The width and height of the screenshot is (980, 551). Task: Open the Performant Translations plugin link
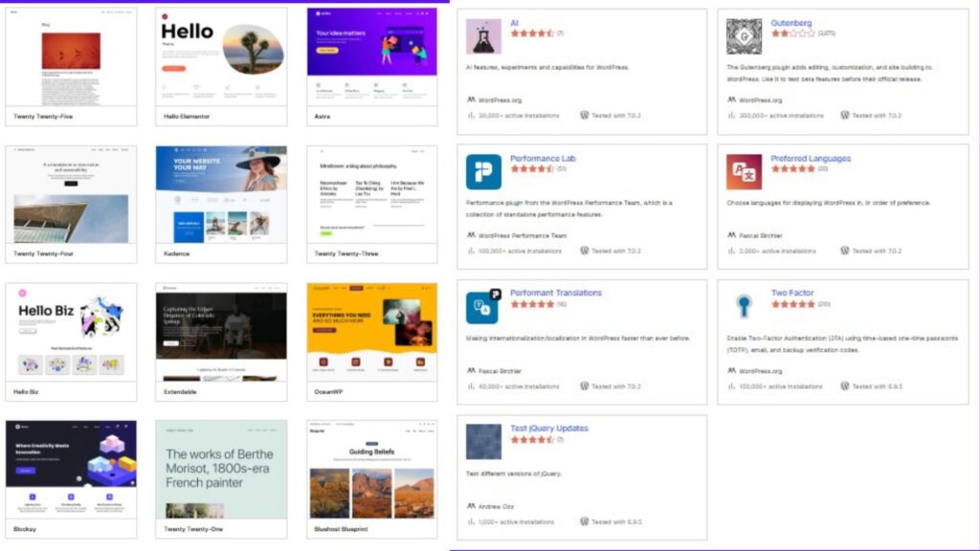[x=556, y=293]
